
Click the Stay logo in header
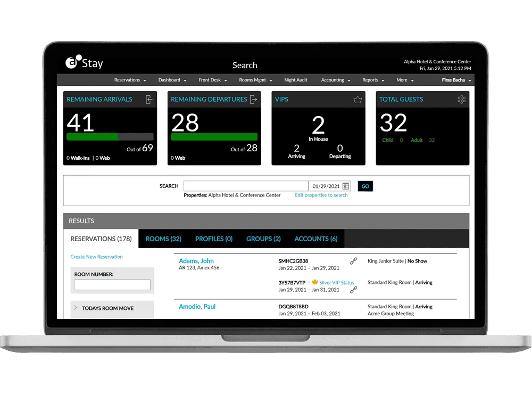pos(84,63)
